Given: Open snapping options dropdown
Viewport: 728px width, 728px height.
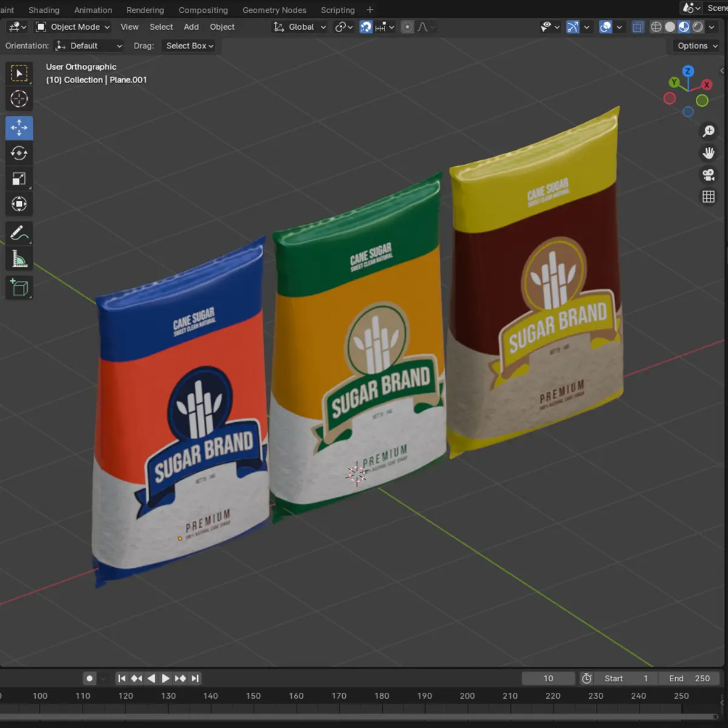Looking at the screenshot, I should 385,27.
